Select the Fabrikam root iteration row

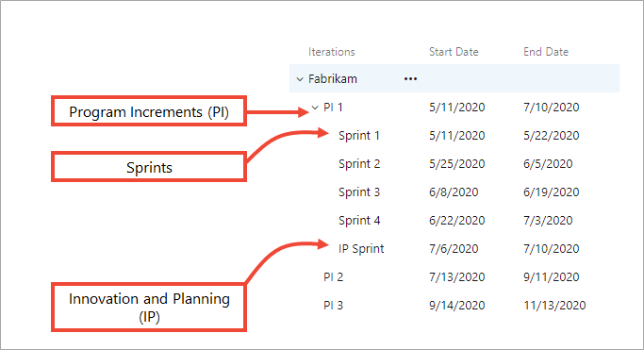coord(454,78)
